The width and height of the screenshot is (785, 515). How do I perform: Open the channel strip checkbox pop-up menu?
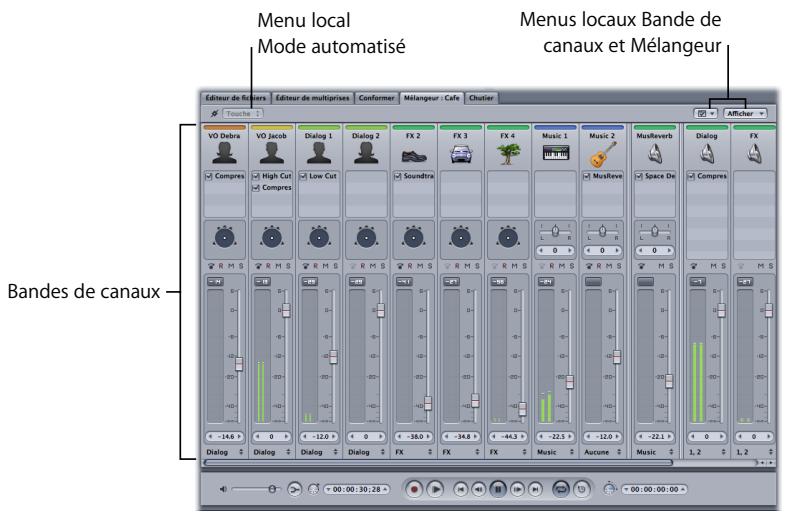click(705, 114)
